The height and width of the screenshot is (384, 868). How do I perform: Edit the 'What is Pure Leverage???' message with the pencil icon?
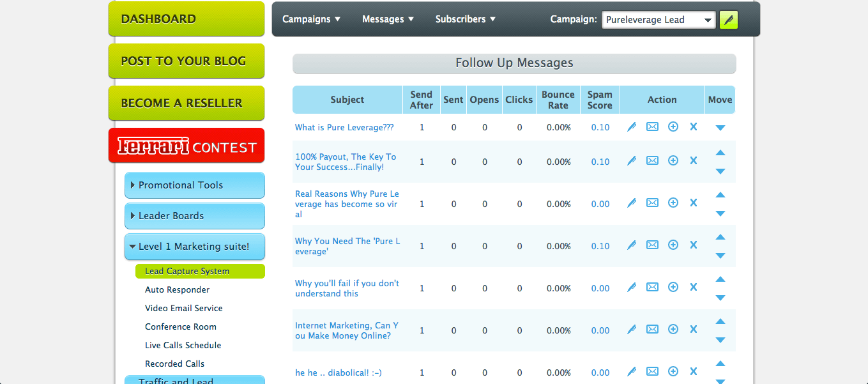[632, 127]
